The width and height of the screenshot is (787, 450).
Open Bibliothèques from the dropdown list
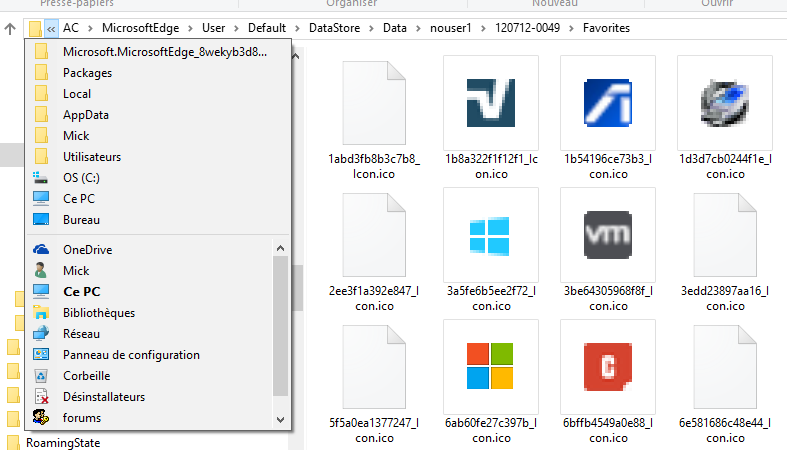150,313
